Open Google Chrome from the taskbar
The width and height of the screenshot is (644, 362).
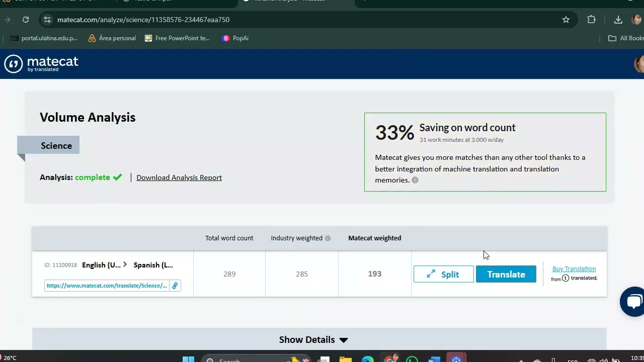(390, 359)
